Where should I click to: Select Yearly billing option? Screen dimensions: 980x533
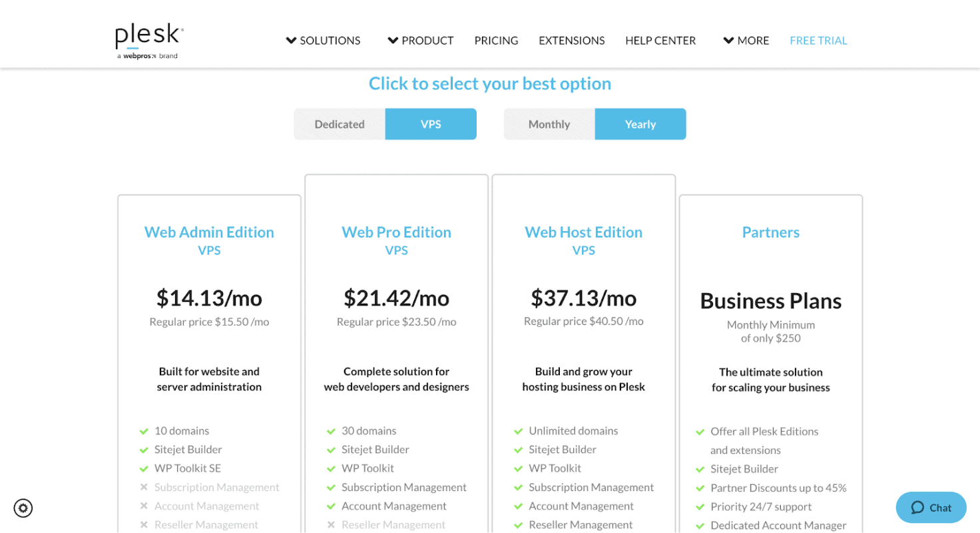640,124
